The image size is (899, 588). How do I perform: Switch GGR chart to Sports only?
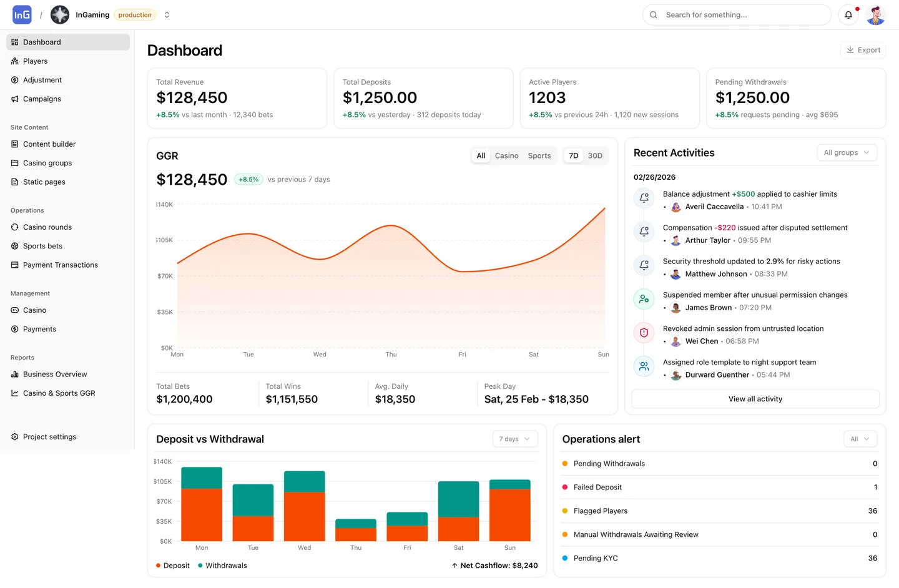point(539,155)
